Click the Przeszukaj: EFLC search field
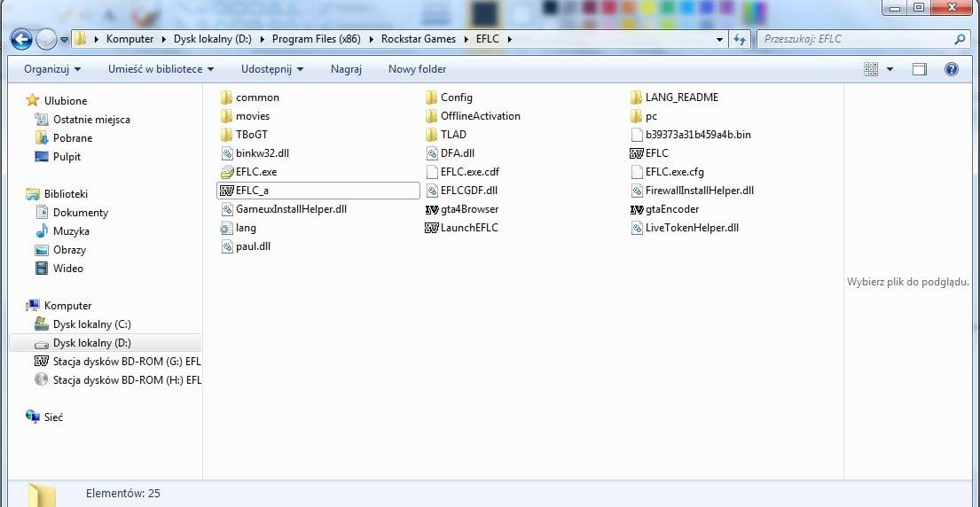Screen dimensions: 980x507 coord(851,39)
